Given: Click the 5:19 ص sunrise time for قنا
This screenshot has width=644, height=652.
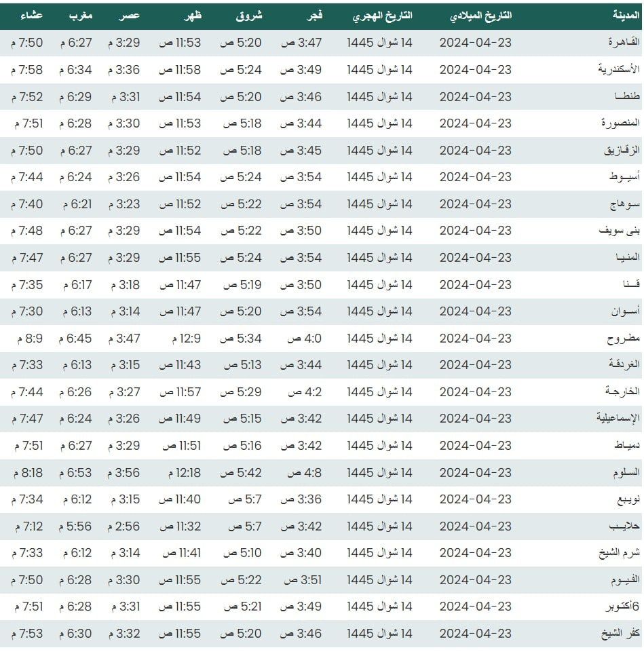Looking at the screenshot, I should pos(242,285).
